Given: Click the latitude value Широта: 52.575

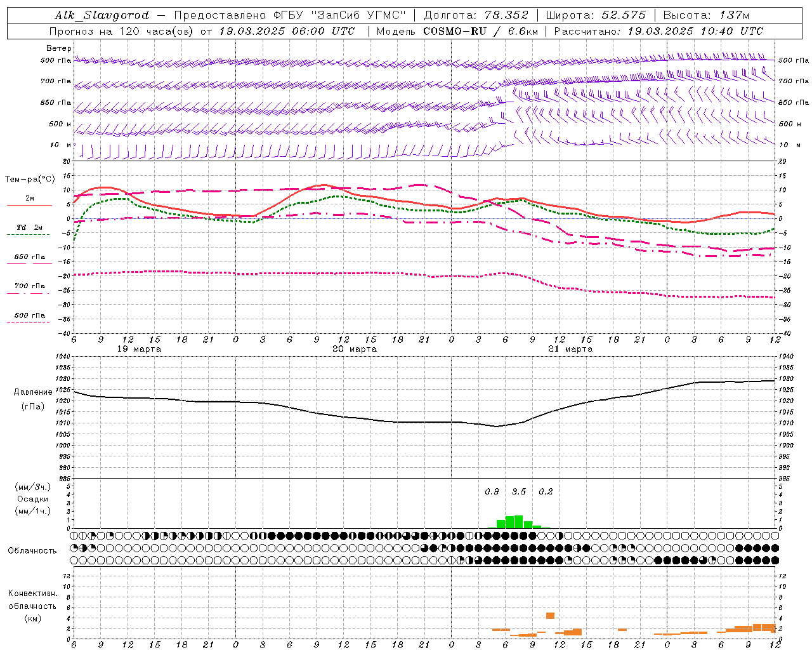Looking at the screenshot, I should click(596, 15).
